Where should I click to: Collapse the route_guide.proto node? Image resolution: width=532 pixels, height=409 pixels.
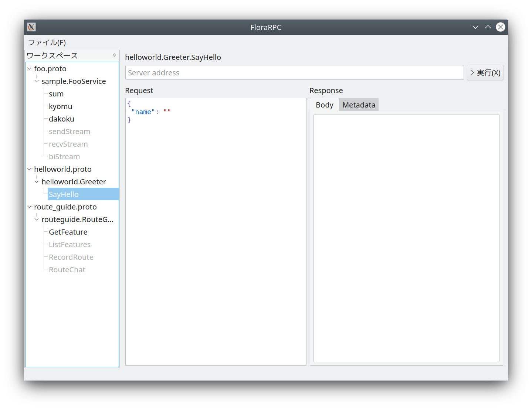29,207
